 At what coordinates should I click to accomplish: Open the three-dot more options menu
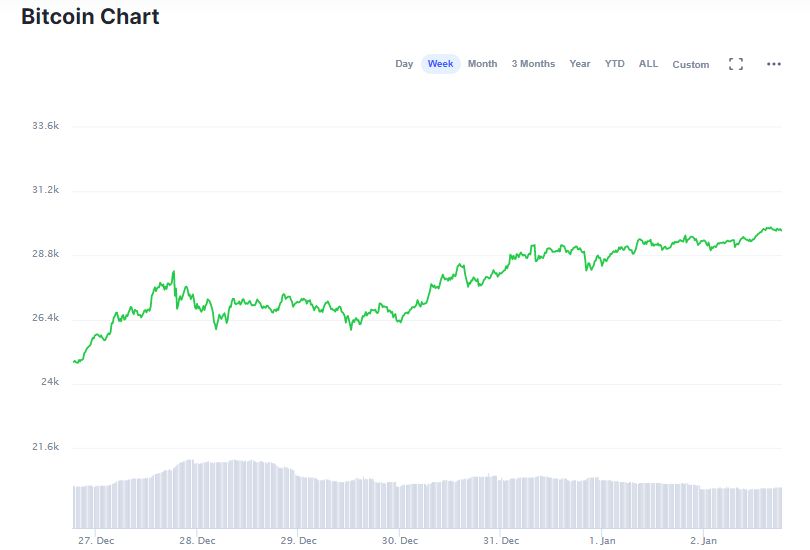click(x=773, y=64)
